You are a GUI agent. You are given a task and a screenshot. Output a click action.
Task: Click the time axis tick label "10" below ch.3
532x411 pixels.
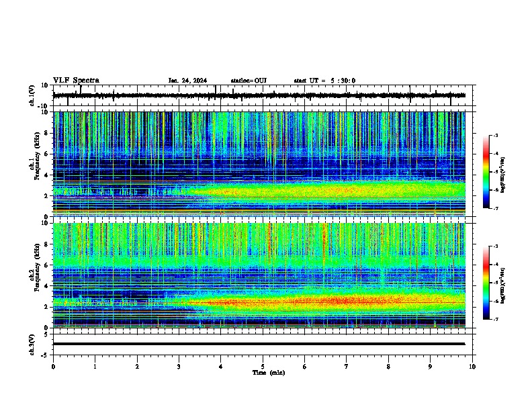tap(472, 367)
